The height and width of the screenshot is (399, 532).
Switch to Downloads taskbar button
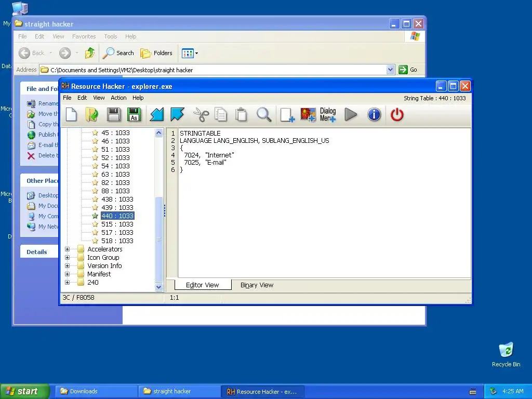point(96,392)
